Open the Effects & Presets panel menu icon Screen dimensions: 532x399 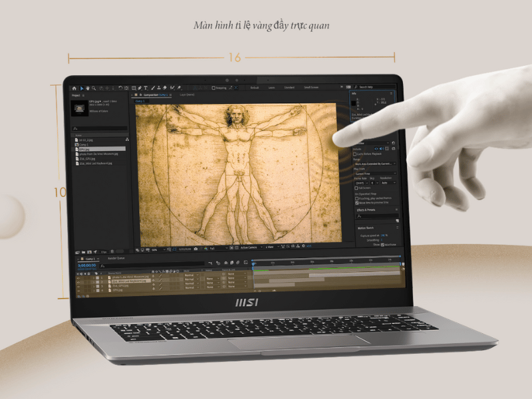click(x=396, y=209)
